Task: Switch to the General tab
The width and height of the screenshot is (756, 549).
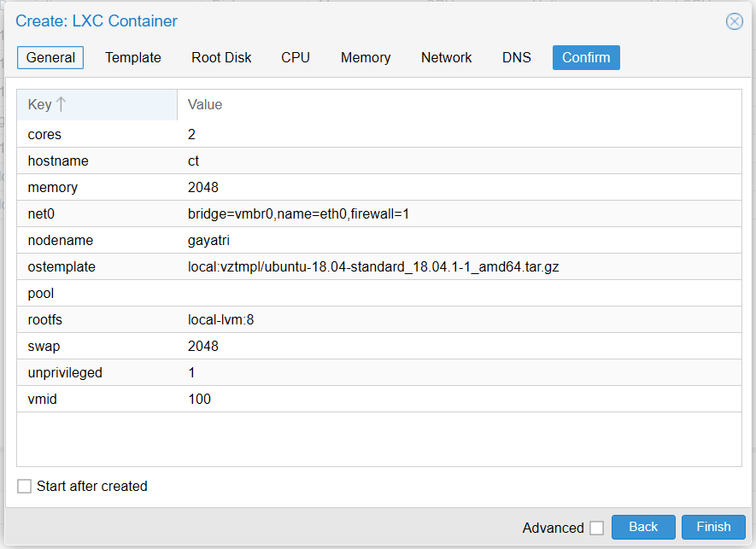Action: click(50, 57)
